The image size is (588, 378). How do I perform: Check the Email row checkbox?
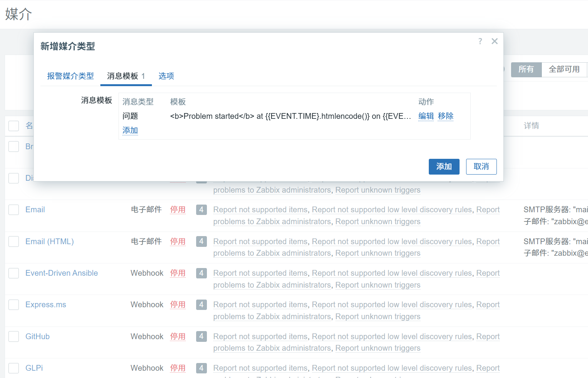point(14,210)
